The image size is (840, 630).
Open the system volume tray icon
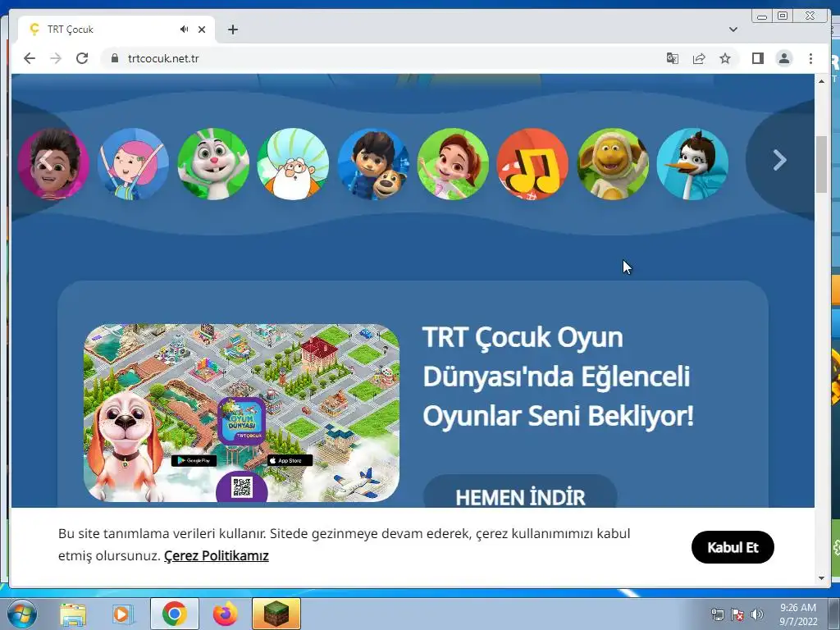[x=757, y=614]
